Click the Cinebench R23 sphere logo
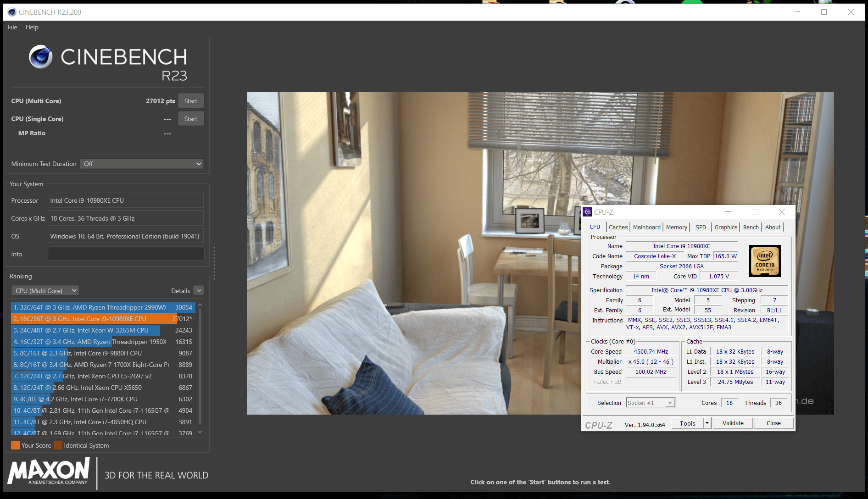The image size is (868, 499). [x=41, y=57]
